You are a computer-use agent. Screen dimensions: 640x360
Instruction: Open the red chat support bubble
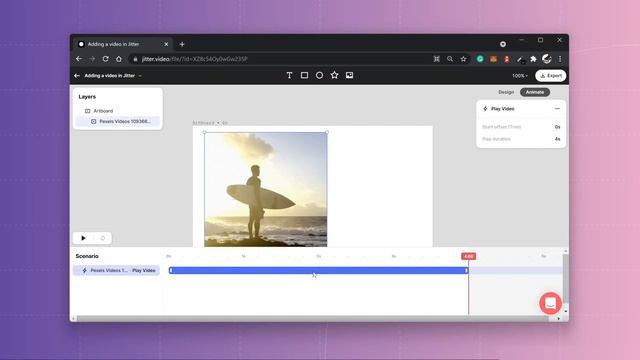pyautogui.click(x=550, y=303)
